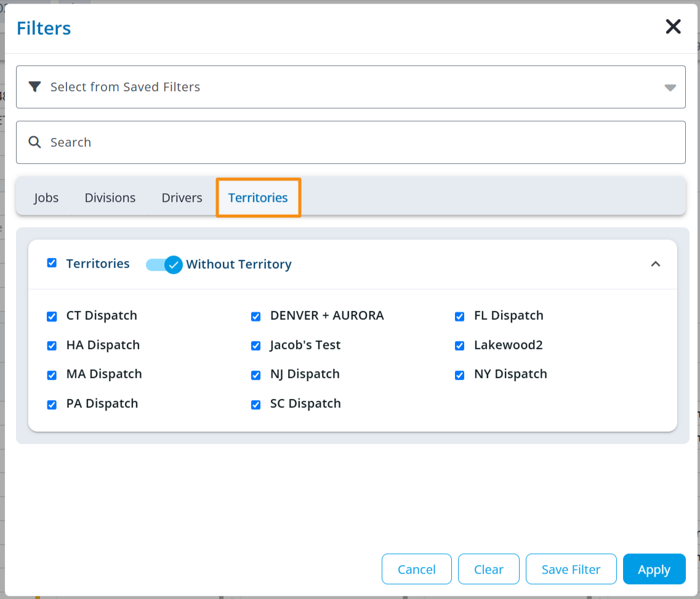Uncheck the PA Dispatch checkbox

coord(52,405)
